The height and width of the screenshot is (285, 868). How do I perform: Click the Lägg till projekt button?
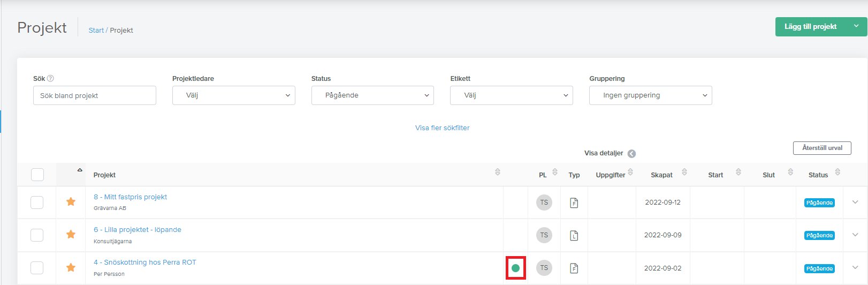tap(810, 27)
